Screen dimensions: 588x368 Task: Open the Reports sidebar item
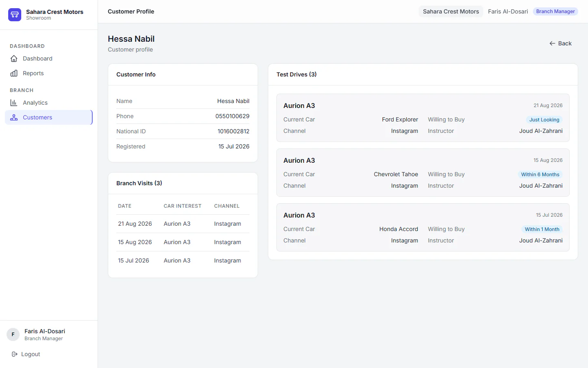(x=49, y=73)
